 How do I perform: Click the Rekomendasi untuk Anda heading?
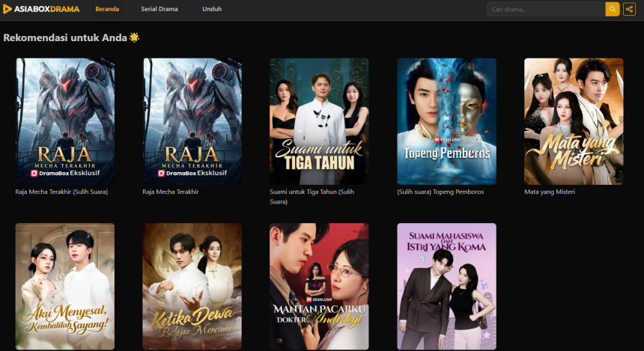[x=71, y=37]
